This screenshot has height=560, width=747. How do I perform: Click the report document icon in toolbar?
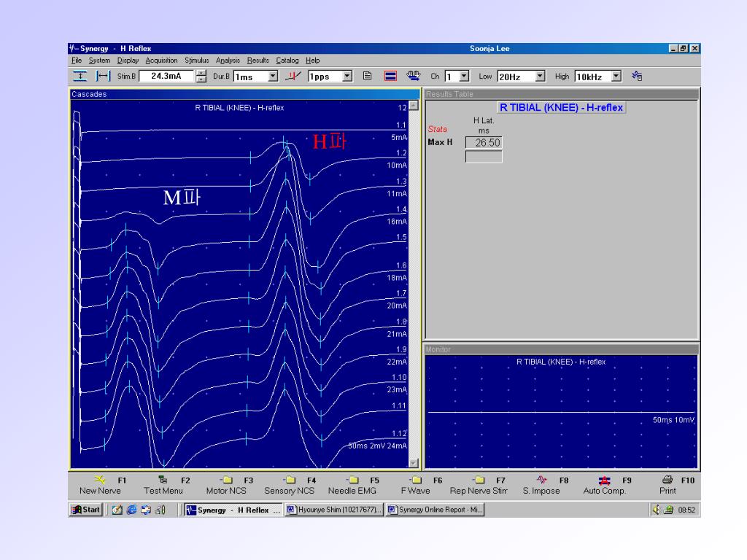[x=367, y=76]
